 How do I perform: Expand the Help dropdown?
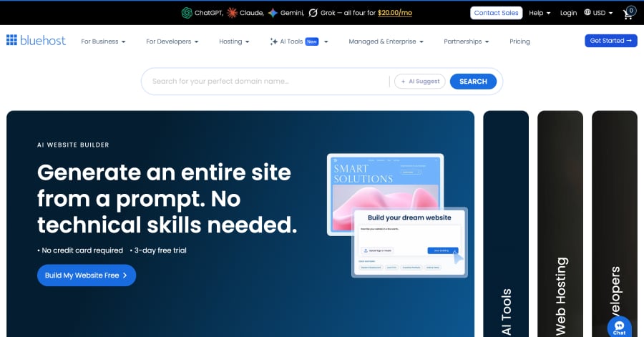[x=540, y=13]
